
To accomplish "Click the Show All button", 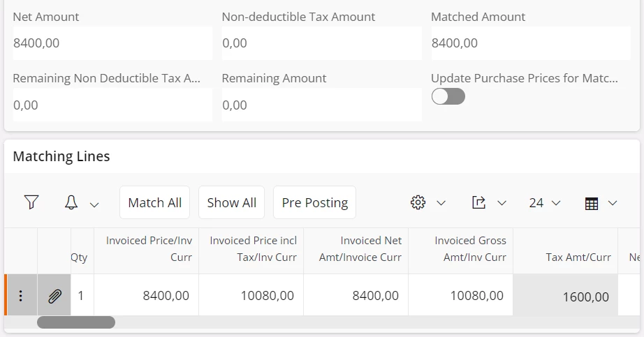I will pos(232,202).
